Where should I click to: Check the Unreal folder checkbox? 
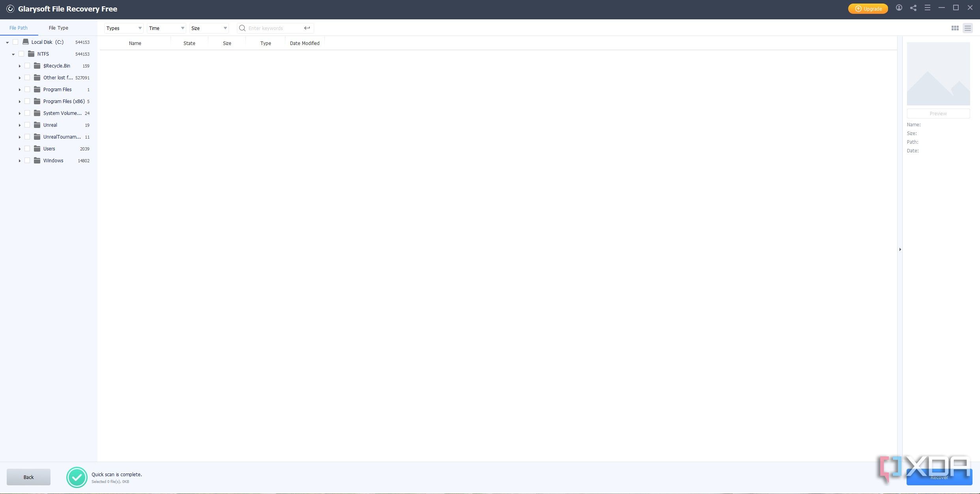point(27,125)
